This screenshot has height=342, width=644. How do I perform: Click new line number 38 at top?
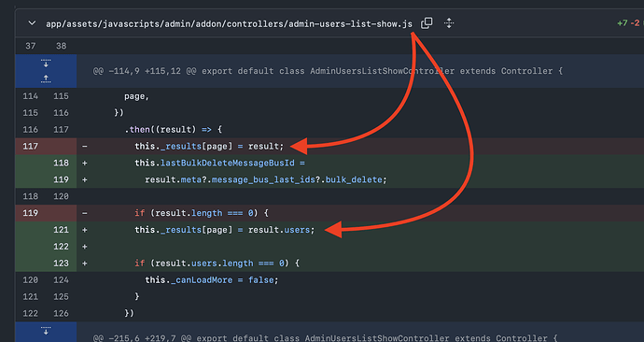(61, 46)
